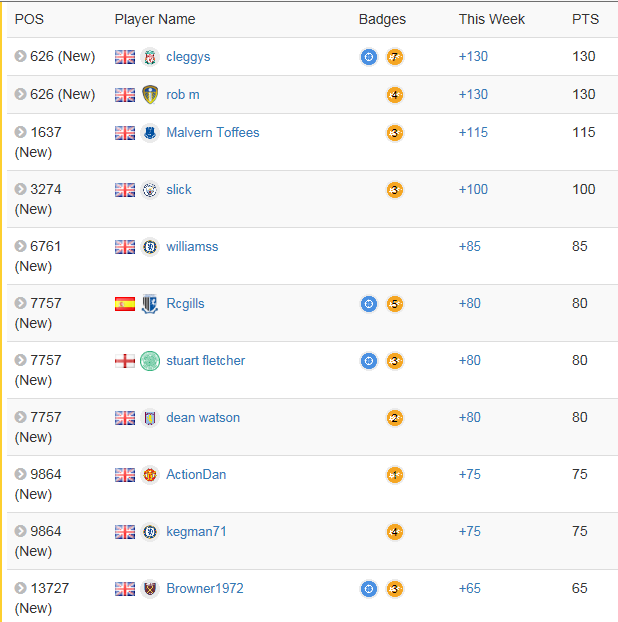This screenshot has width=618, height=622.
Task: Click the England flag beside stuart fletcher
Action: click(125, 361)
